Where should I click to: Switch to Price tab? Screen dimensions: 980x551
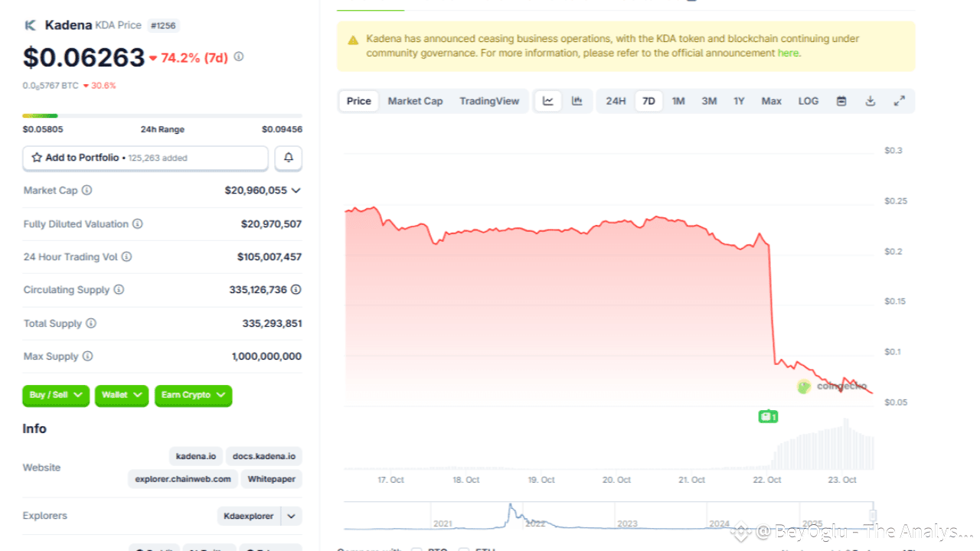click(359, 101)
